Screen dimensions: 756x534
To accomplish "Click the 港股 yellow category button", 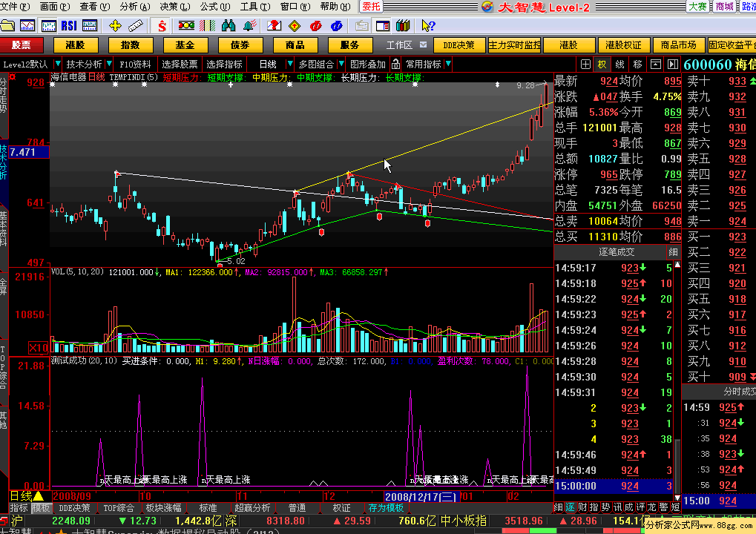I will [76, 44].
